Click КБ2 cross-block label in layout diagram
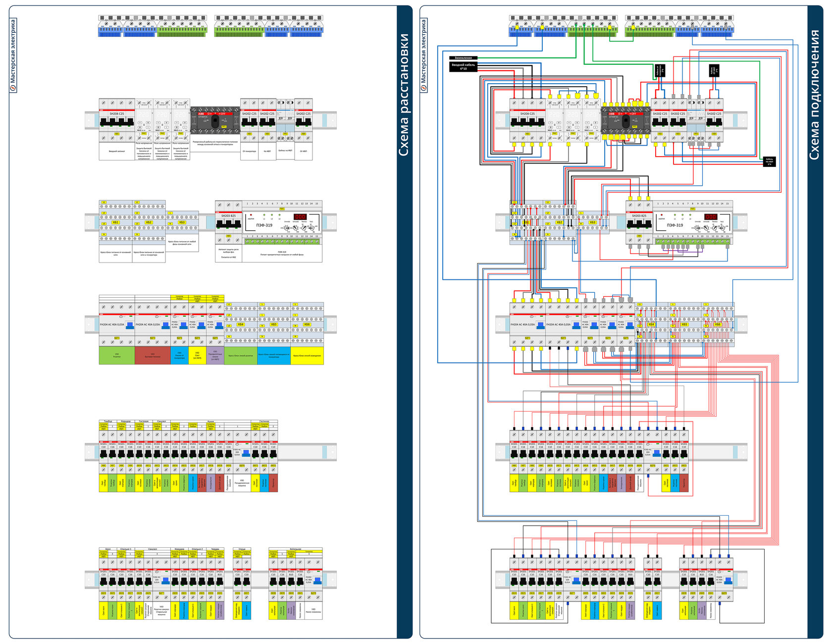Screen dimensions: 832x644 click(149, 222)
